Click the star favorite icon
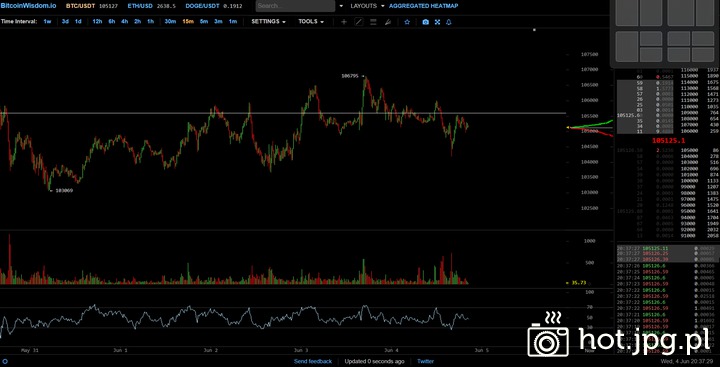 click(x=407, y=22)
